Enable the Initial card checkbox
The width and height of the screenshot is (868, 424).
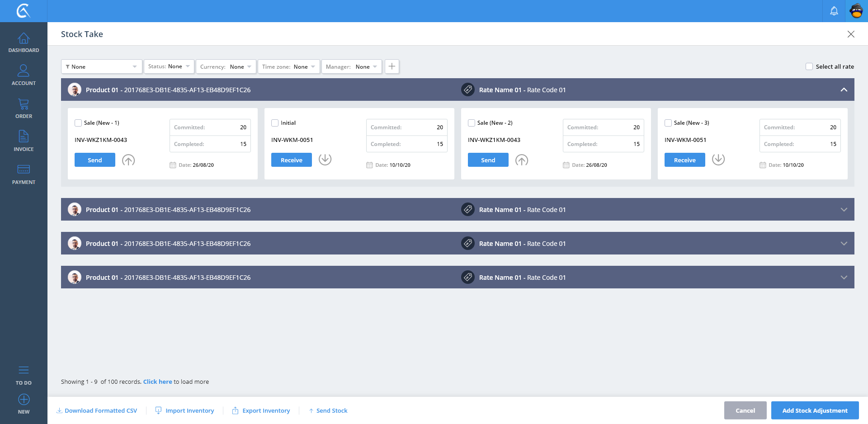click(275, 123)
